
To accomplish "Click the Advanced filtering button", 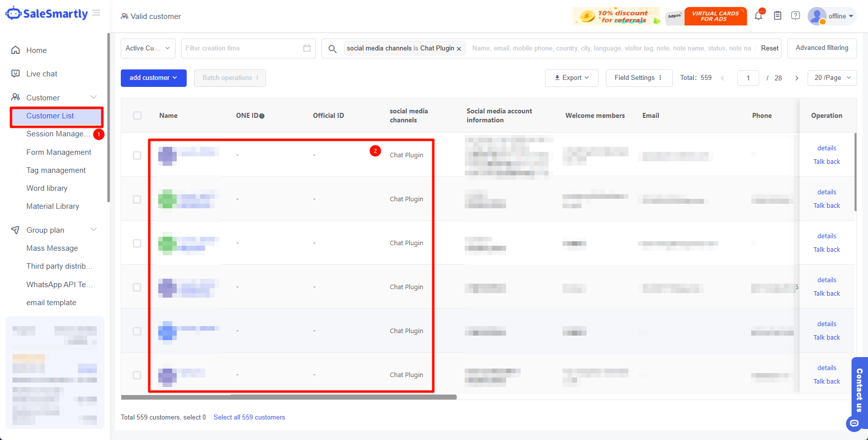I will click(822, 48).
